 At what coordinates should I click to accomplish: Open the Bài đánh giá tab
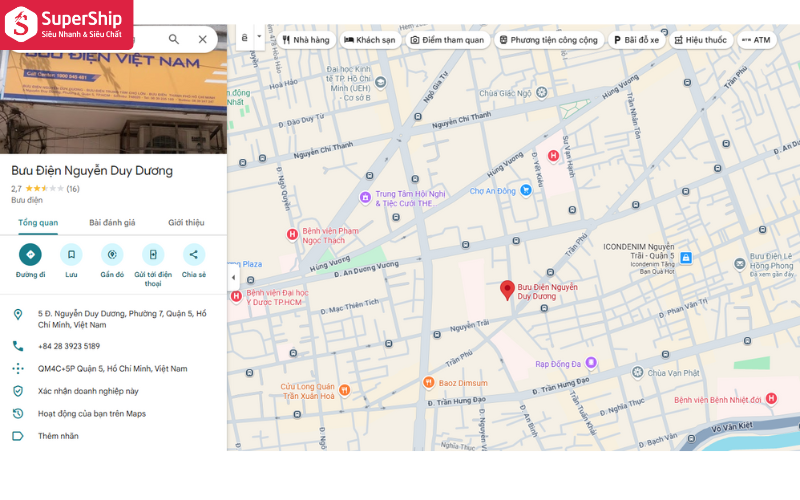click(112, 222)
